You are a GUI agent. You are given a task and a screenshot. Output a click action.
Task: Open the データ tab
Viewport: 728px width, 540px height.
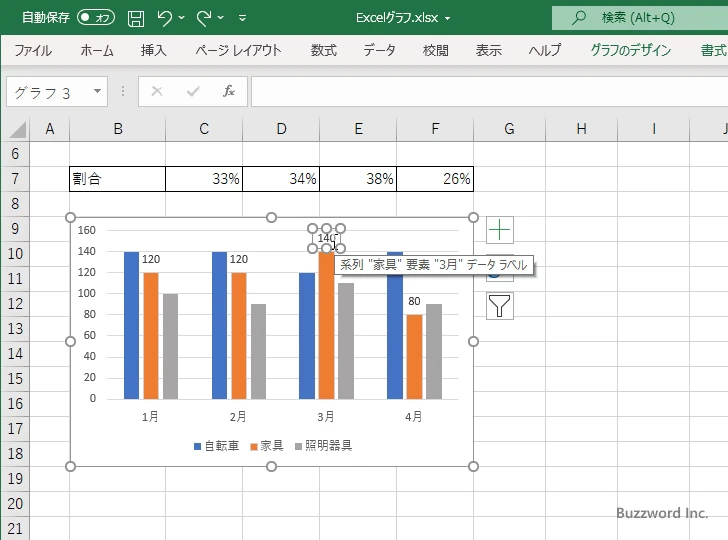click(379, 50)
